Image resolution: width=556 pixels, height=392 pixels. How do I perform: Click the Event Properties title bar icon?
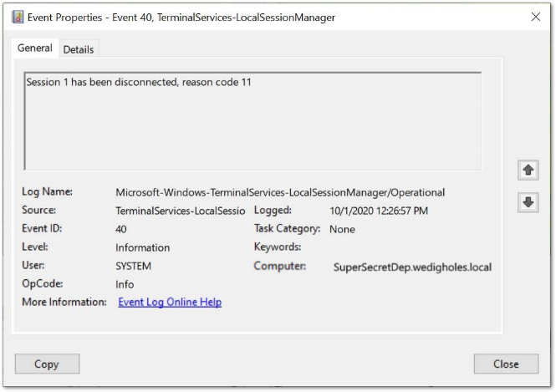click(x=18, y=17)
